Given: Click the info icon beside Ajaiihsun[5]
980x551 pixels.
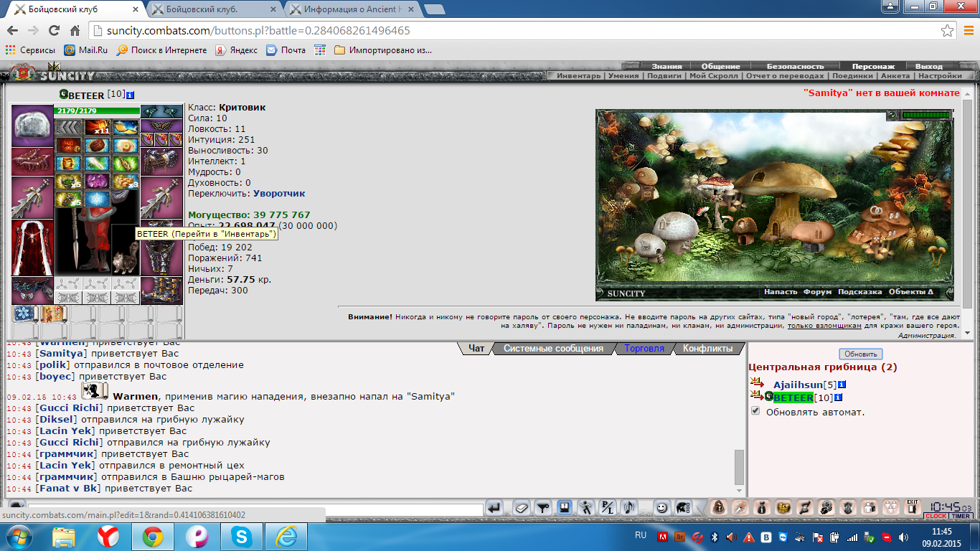Looking at the screenshot, I should pyautogui.click(x=842, y=385).
